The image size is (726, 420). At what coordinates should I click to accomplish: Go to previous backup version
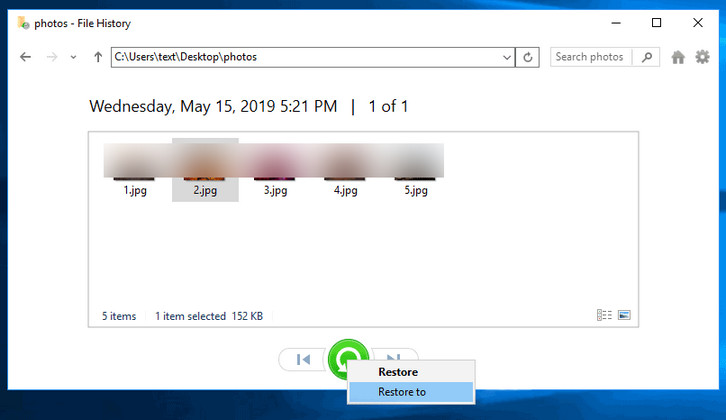click(303, 359)
